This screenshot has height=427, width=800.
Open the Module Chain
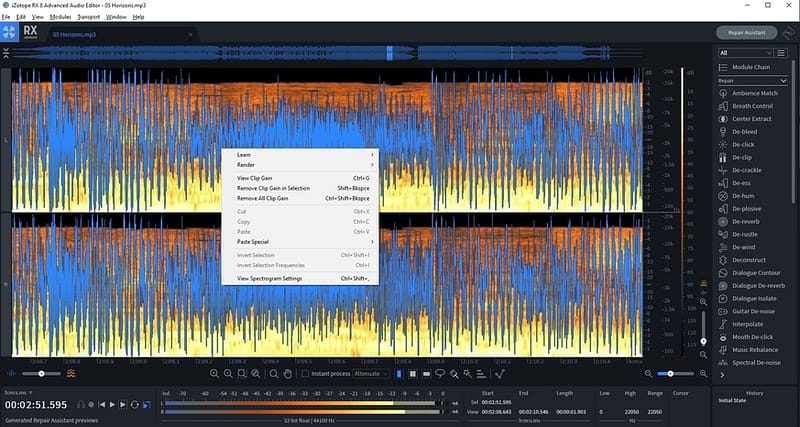point(745,67)
